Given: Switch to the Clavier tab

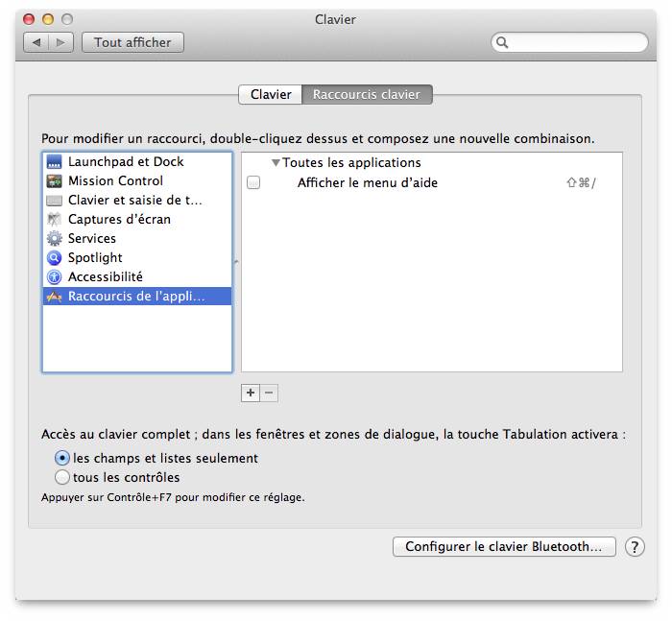Looking at the screenshot, I should tap(271, 95).
